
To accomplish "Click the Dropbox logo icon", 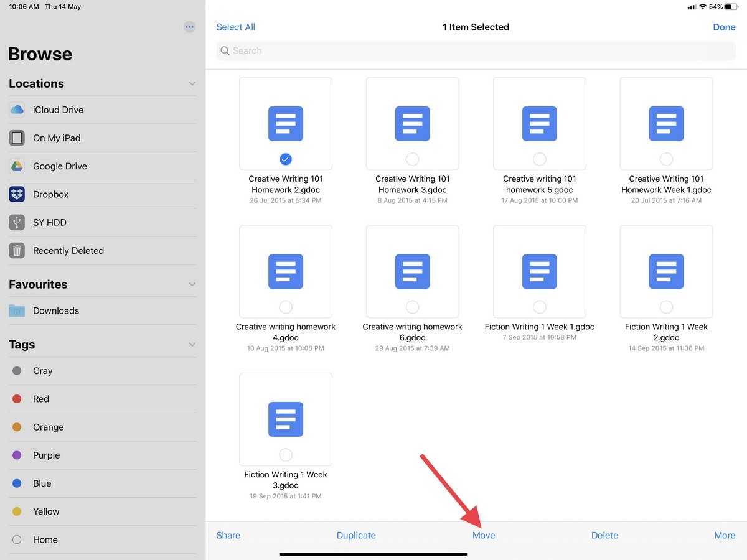I will pyautogui.click(x=17, y=194).
